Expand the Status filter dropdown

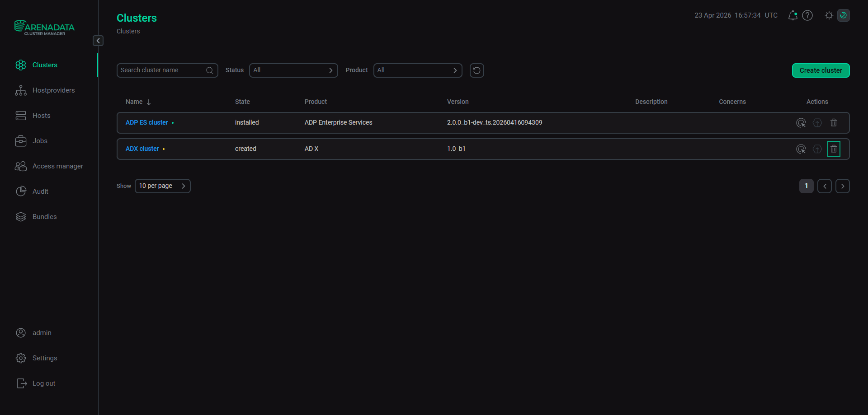[x=293, y=70]
